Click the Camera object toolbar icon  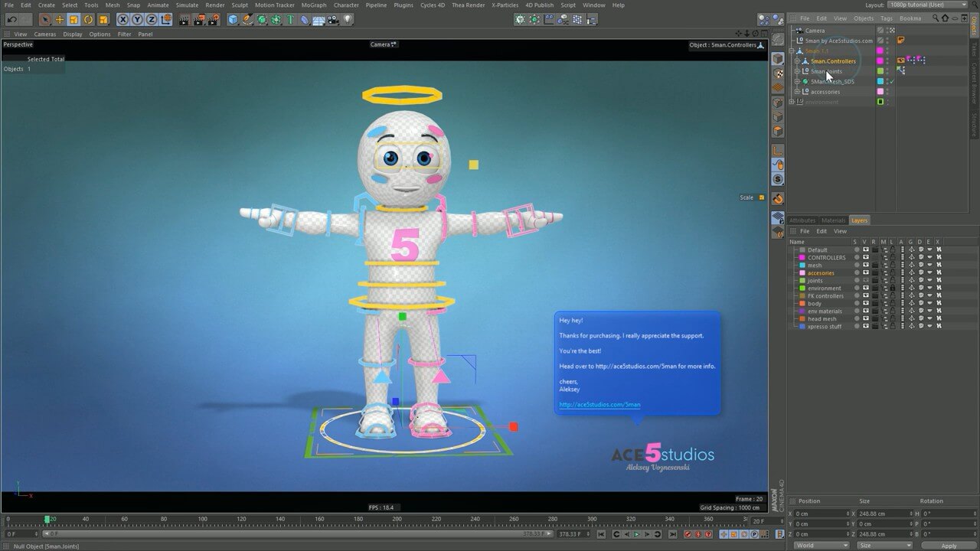click(333, 19)
